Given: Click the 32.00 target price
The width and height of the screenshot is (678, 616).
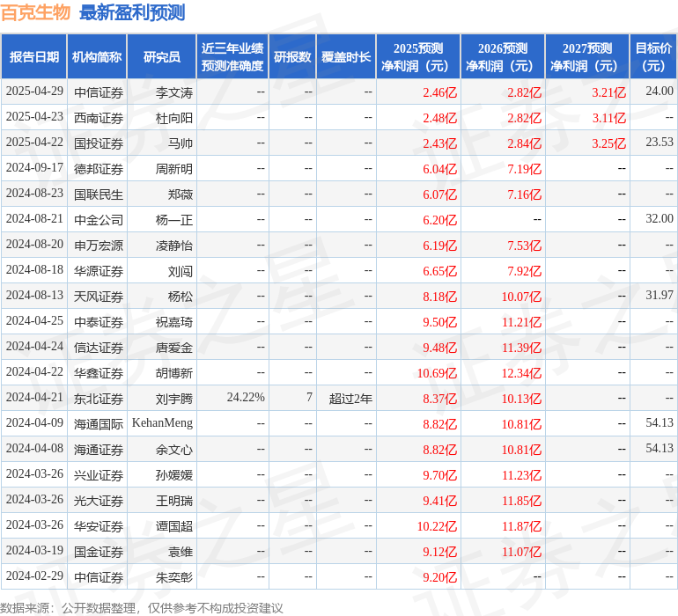Looking at the screenshot, I should pyautogui.click(x=660, y=218).
